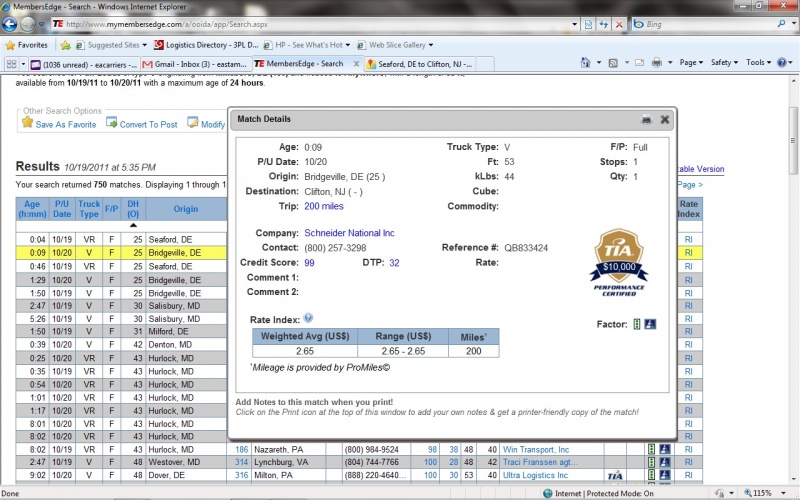
Task: Click the printer icon in IE command bar
Action: coord(657,63)
